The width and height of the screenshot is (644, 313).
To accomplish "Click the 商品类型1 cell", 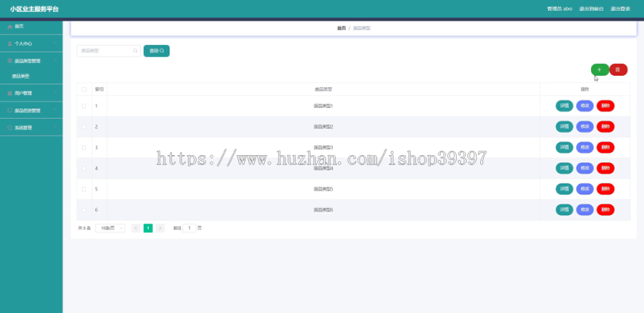I will point(323,106).
